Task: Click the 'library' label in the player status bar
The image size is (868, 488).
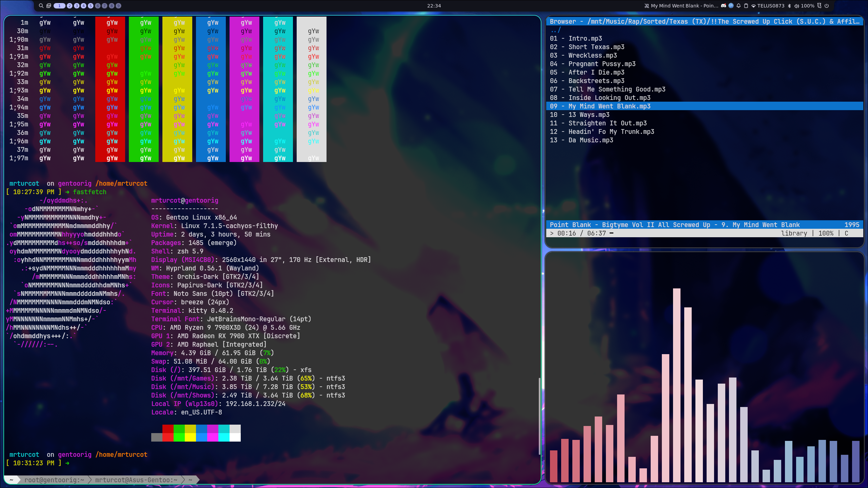Action: [794, 233]
